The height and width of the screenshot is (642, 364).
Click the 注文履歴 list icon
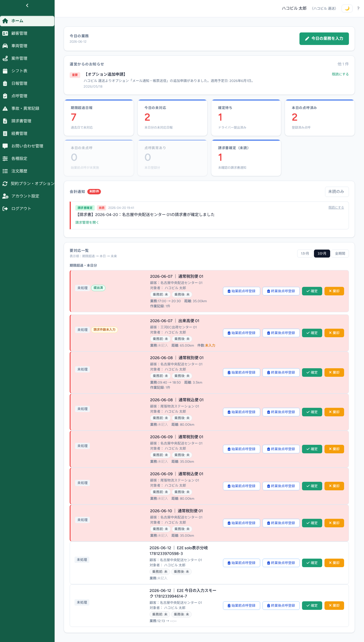(x=5, y=171)
